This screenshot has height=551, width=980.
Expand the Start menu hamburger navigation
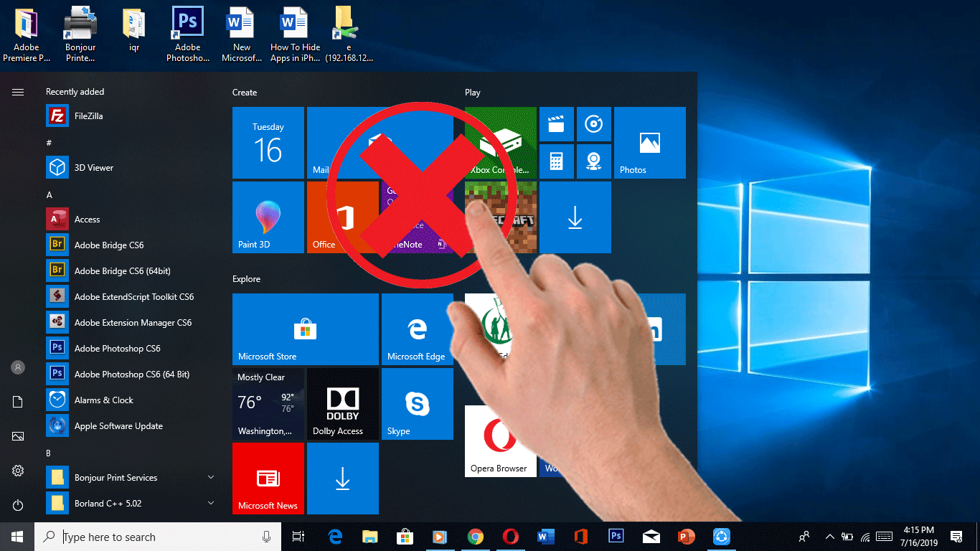tap(18, 92)
